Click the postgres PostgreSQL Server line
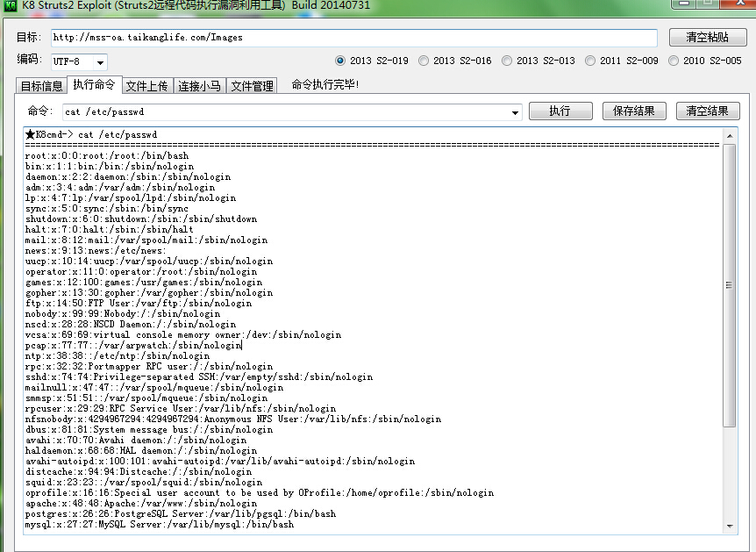This screenshot has height=552, width=756. pos(181,514)
